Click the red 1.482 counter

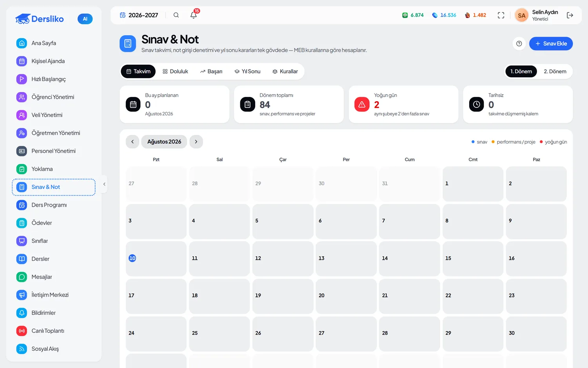click(x=475, y=15)
